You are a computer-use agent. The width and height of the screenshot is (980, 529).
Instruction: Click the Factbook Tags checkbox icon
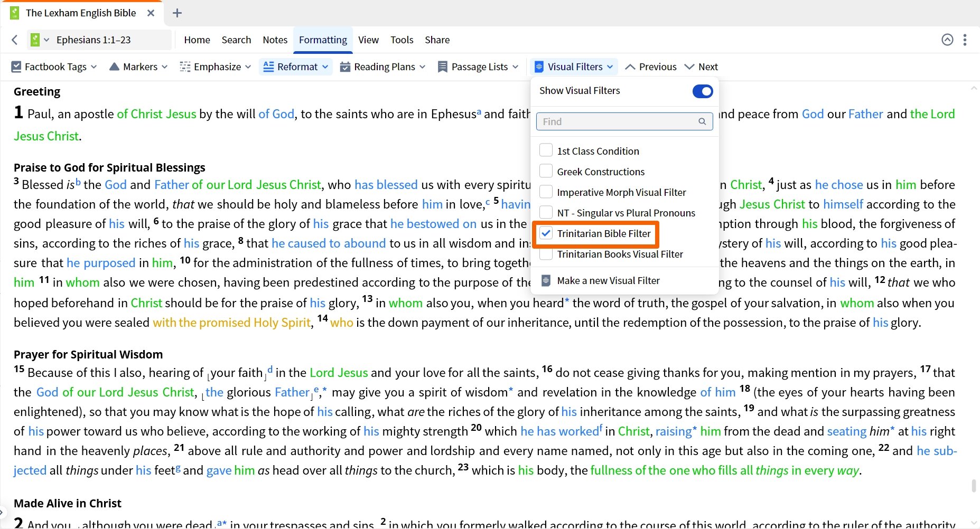tap(16, 67)
